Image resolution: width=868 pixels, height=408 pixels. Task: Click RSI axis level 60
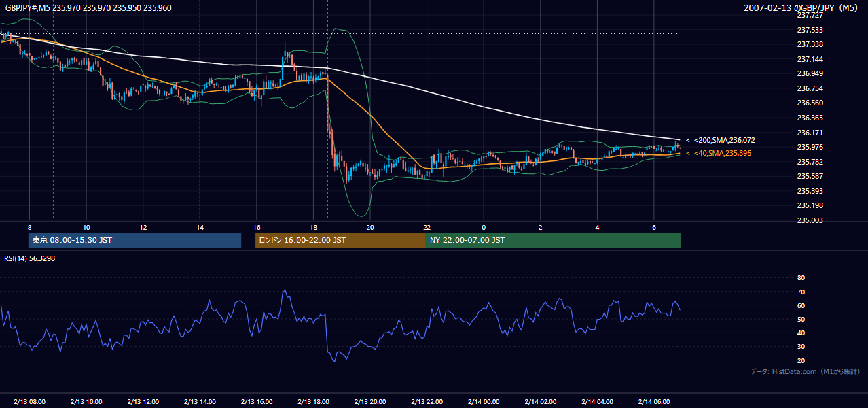(x=801, y=305)
